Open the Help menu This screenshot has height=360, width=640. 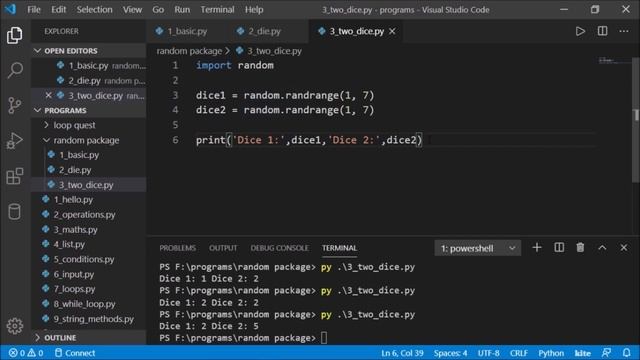254,9
